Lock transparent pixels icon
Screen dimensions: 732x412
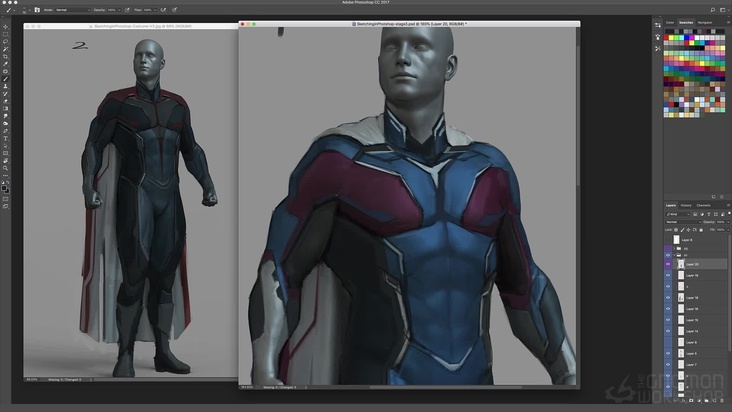point(676,230)
